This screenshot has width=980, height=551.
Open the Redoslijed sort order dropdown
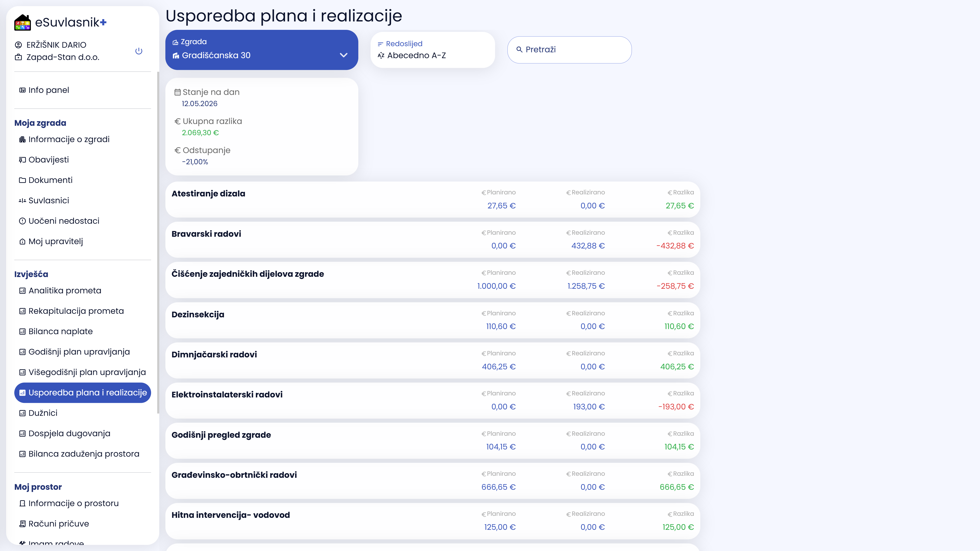click(x=433, y=50)
